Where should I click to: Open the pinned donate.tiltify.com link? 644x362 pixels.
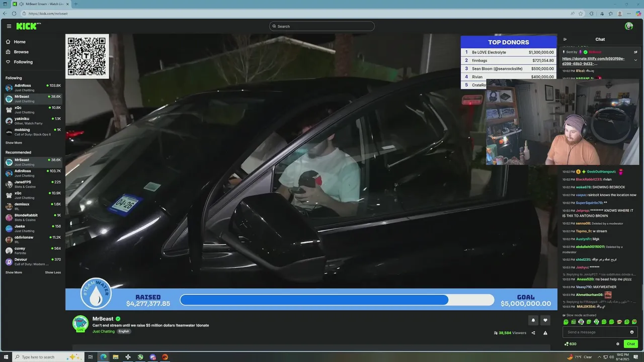pos(593,61)
